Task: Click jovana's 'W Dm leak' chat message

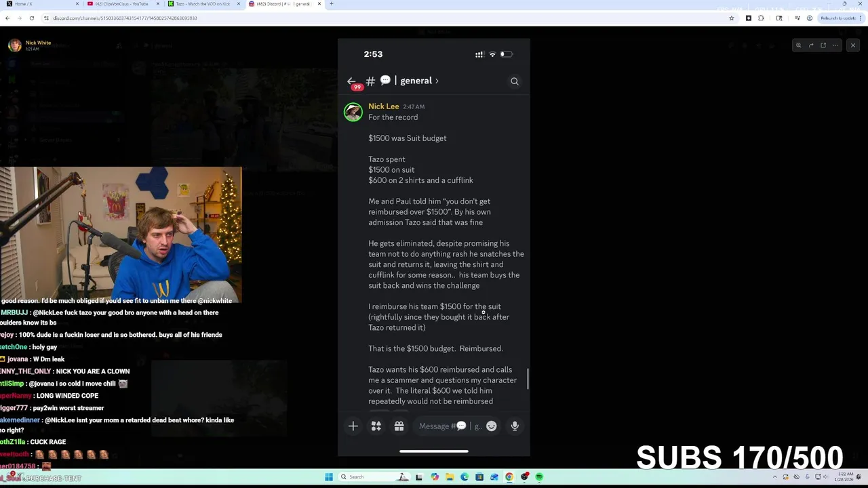Action: click(x=49, y=359)
